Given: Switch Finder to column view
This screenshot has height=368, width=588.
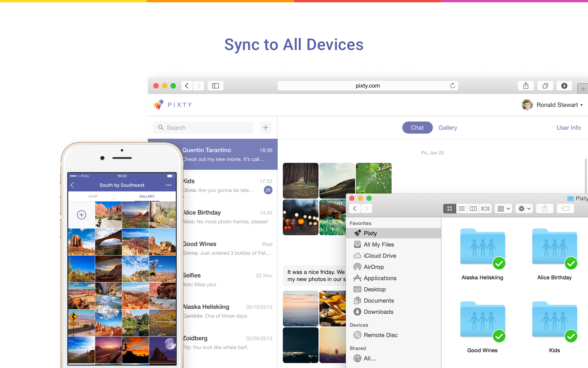Looking at the screenshot, I should point(473,208).
